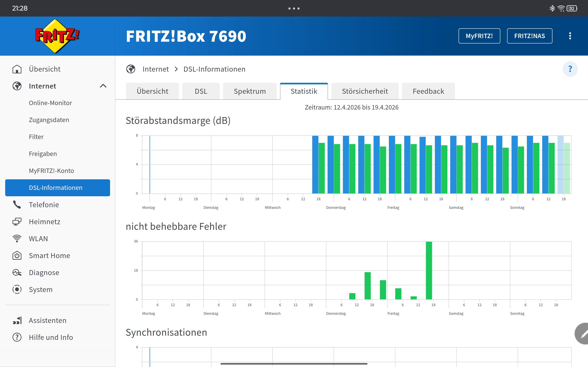Click the System icon in sidebar

pyautogui.click(x=17, y=289)
